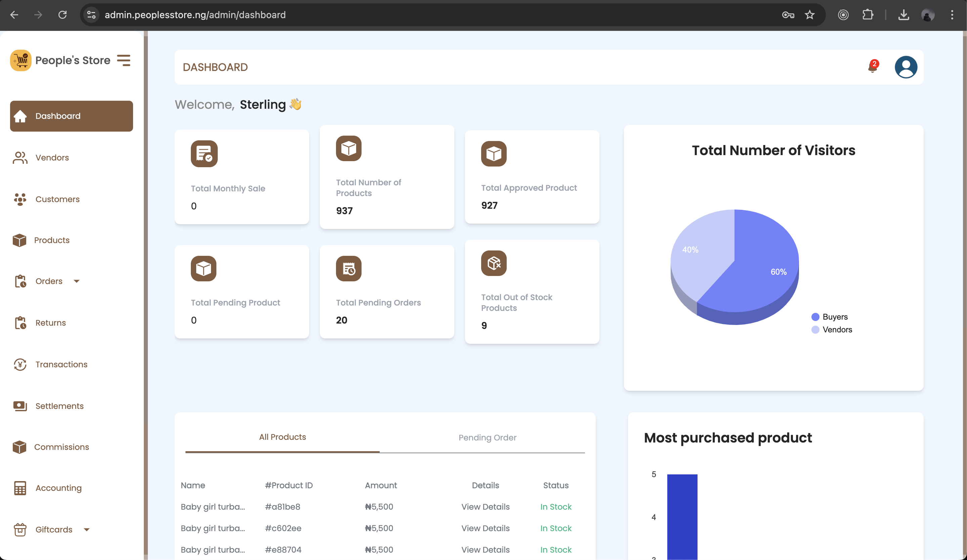Viewport: 967px width, 560px height.
Task: Reload the page with refresh icon
Action: pos(62,15)
